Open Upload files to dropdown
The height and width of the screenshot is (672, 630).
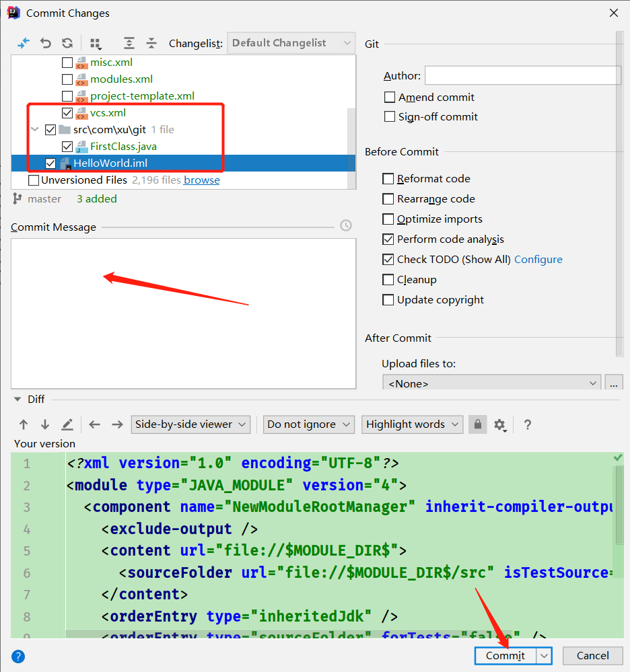[x=491, y=382]
